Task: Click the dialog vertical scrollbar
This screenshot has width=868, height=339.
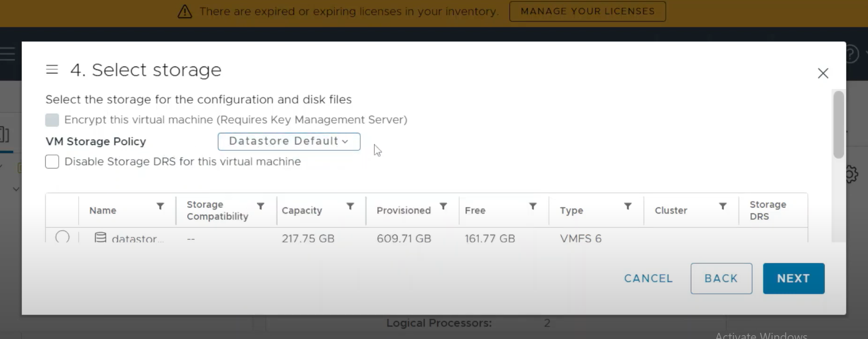Action: 838,125
